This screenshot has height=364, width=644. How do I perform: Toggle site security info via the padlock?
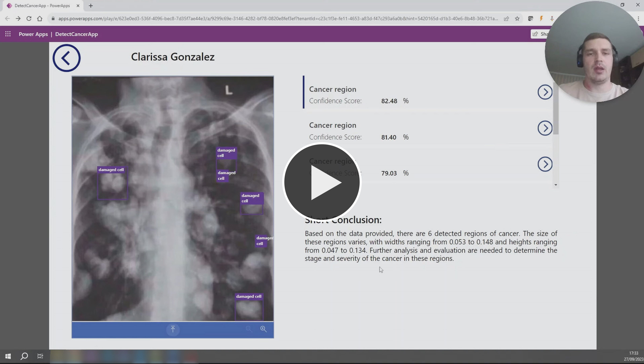click(53, 19)
